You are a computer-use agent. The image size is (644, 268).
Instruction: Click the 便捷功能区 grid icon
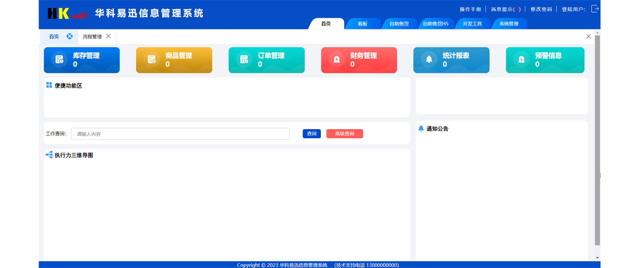(49, 85)
